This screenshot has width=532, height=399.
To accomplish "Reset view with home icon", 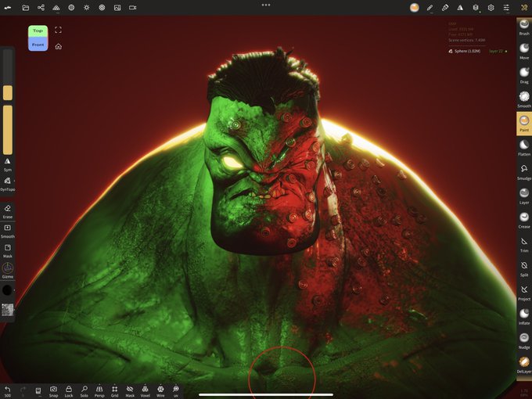I will pyautogui.click(x=59, y=46).
